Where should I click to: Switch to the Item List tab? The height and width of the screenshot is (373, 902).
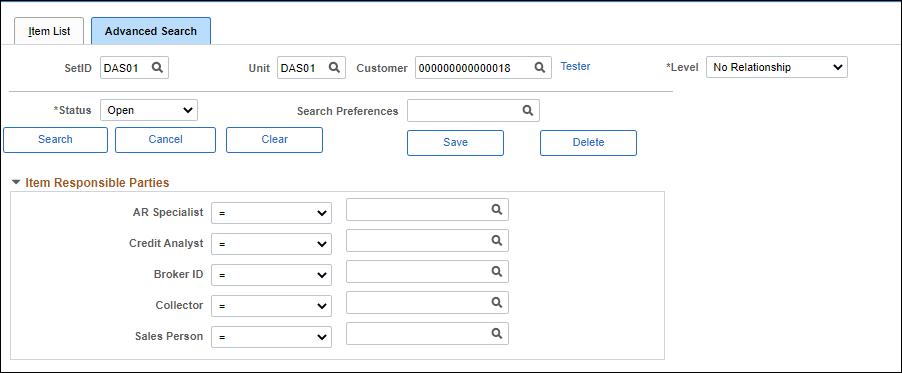click(x=49, y=31)
